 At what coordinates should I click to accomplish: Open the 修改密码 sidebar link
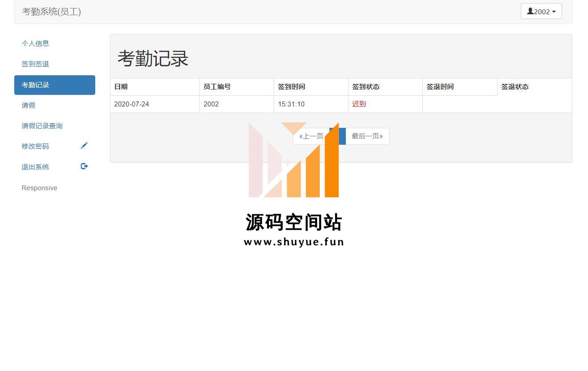[x=55, y=146]
